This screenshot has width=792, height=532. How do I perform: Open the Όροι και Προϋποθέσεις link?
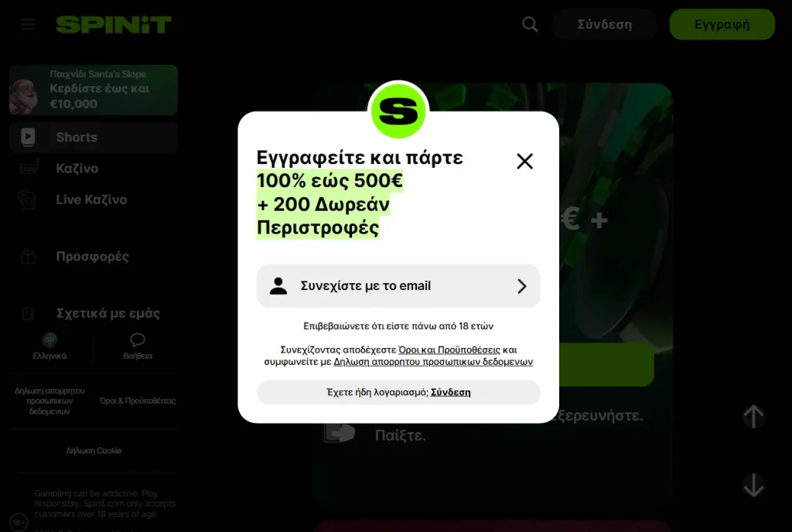point(449,350)
